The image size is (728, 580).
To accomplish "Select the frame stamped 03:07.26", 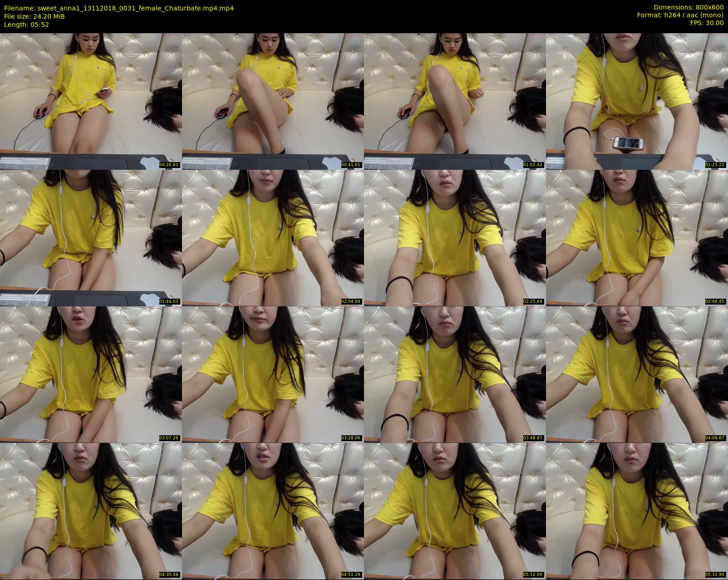I will point(91,374).
